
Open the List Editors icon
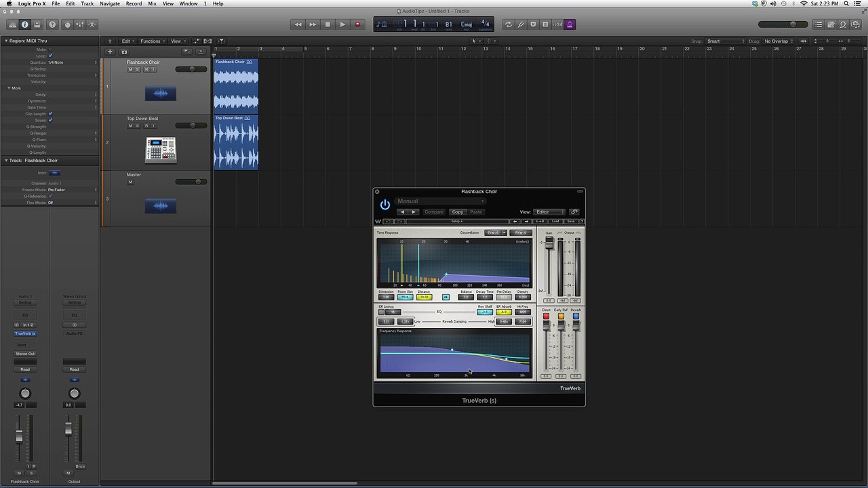pyautogui.click(x=818, y=24)
